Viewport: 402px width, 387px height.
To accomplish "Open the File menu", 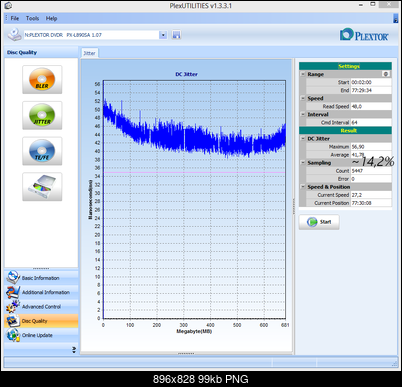I will point(15,18).
